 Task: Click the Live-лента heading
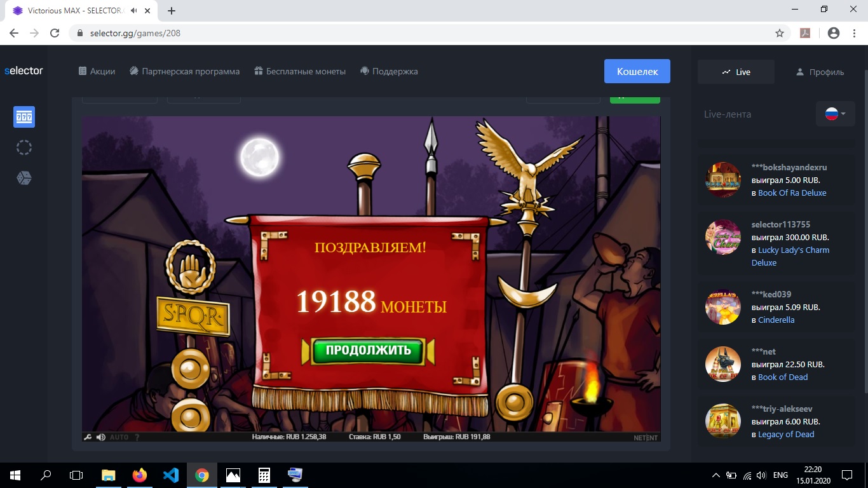click(728, 114)
